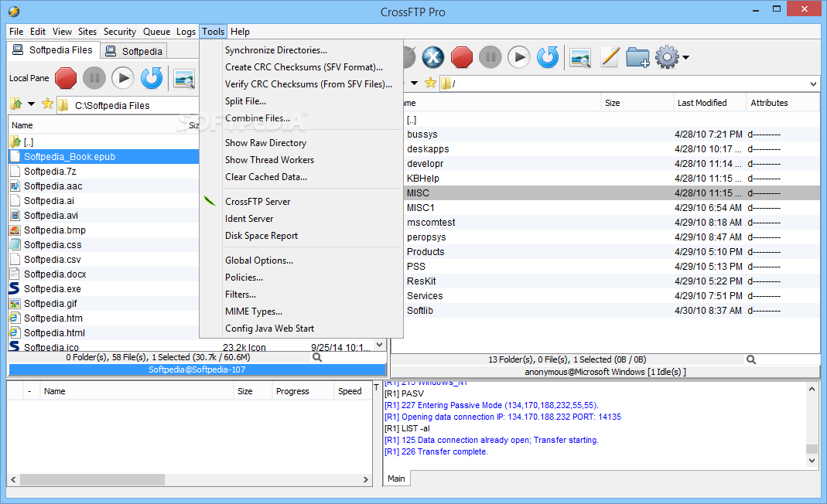Sort remote list by Attributes column

pyautogui.click(x=783, y=103)
